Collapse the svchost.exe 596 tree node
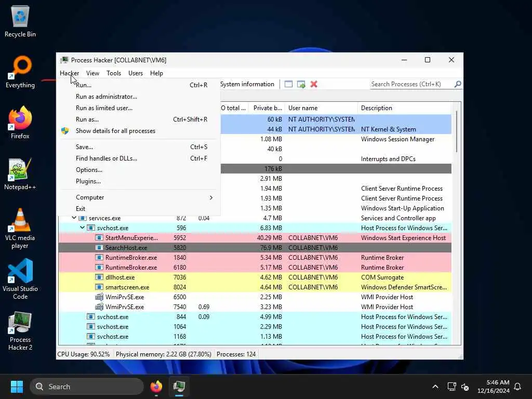The height and width of the screenshot is (399, 532). click(x=83, y=228)
